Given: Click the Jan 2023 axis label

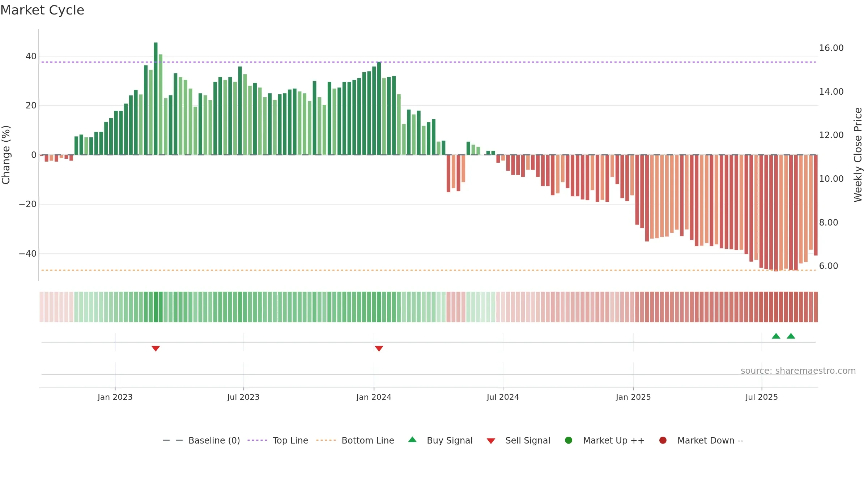Looking at the screenshot, I should click(115, 397).
